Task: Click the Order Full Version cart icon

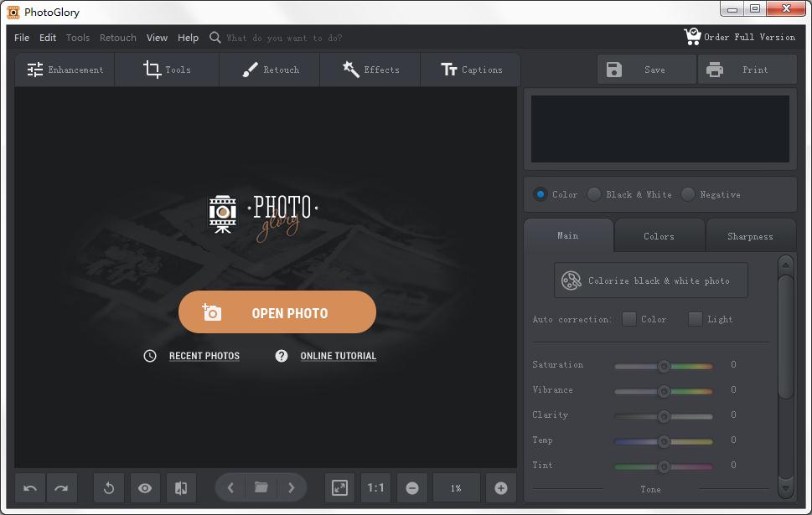Action: (692, 36)
